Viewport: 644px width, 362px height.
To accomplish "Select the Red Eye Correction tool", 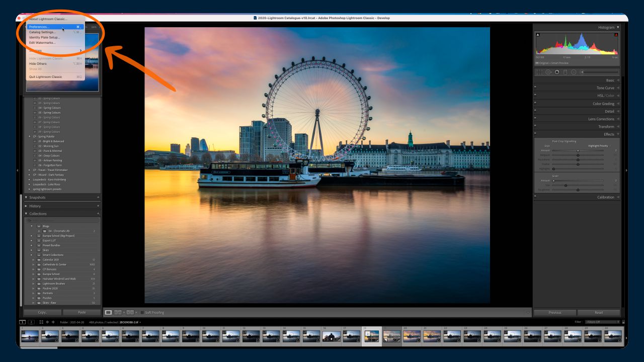I will tap(557, 72).
